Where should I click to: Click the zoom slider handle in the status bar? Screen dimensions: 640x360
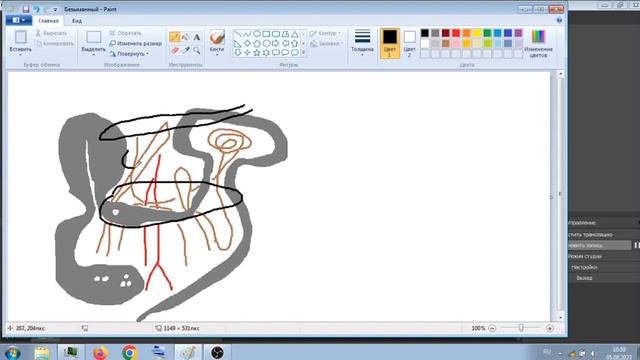tap(521, 328)
